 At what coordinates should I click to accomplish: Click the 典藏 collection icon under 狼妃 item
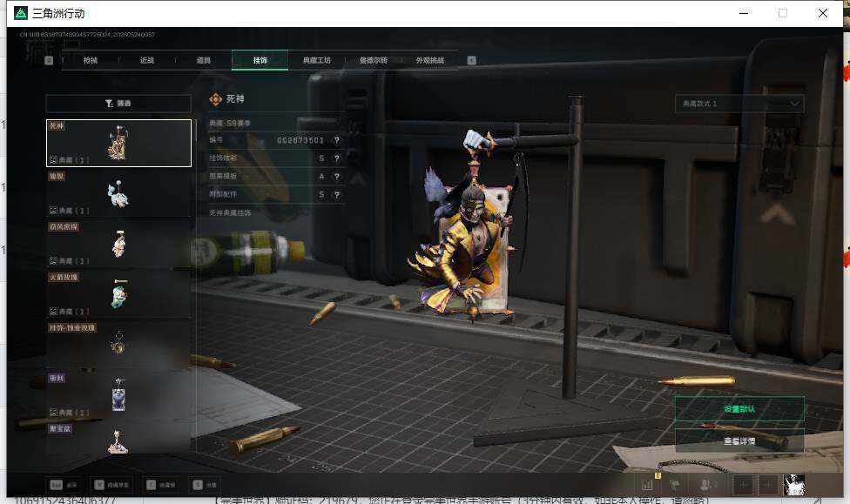point(53,211)
